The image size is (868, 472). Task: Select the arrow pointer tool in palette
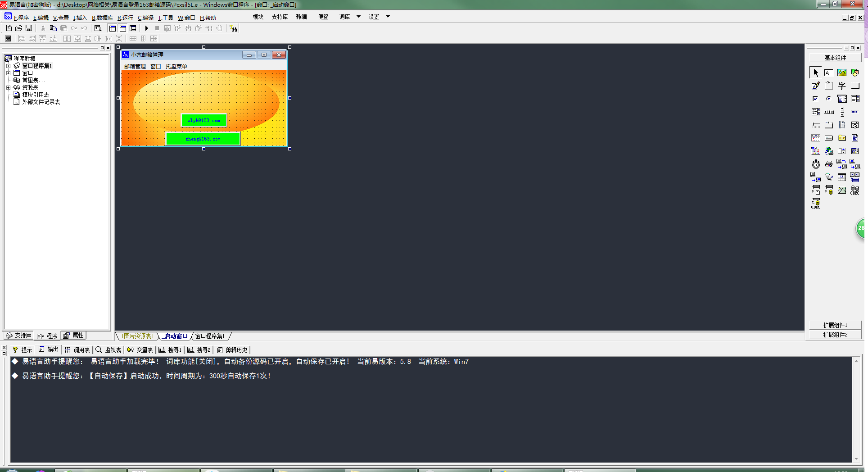(x=816, y=73)
